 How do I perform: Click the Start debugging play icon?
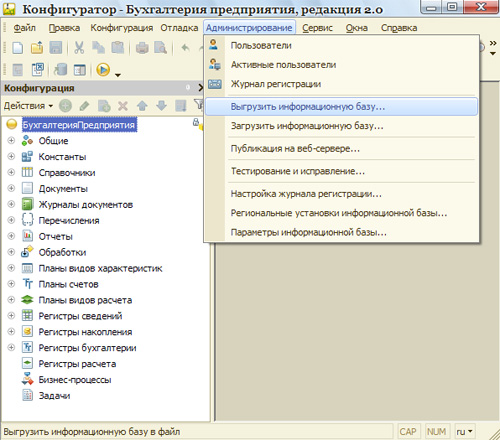click(103, 70)
